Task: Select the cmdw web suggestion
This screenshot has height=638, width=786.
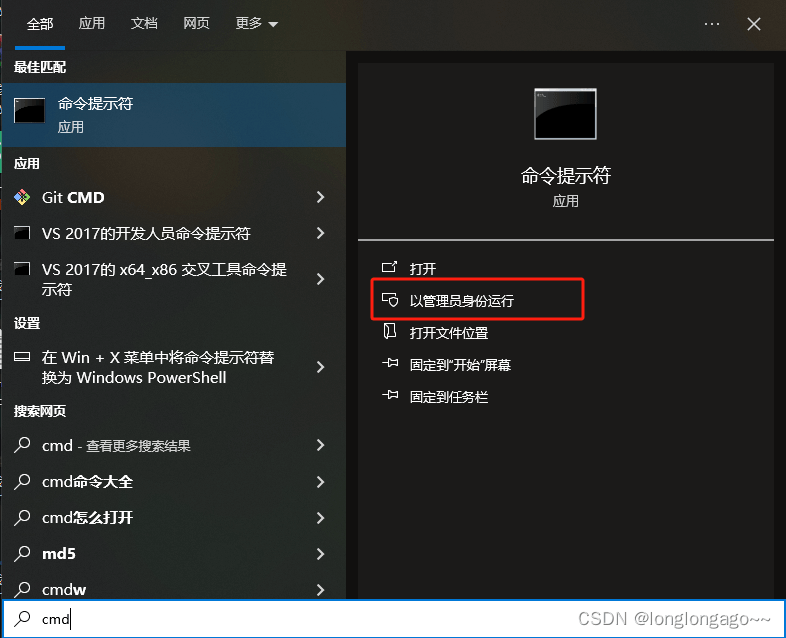Action: click(x=64, y=590)
